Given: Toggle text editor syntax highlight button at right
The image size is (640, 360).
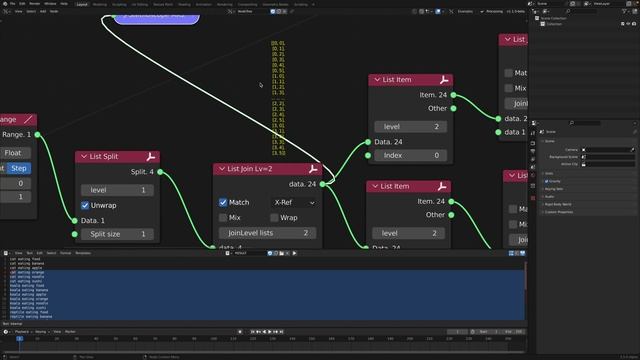Looking at the screenshot, I should tap(522, 253).
